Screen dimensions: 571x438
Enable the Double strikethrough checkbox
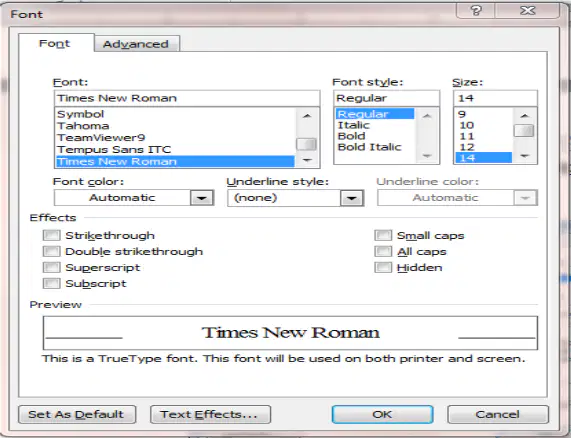click(51, 252)
